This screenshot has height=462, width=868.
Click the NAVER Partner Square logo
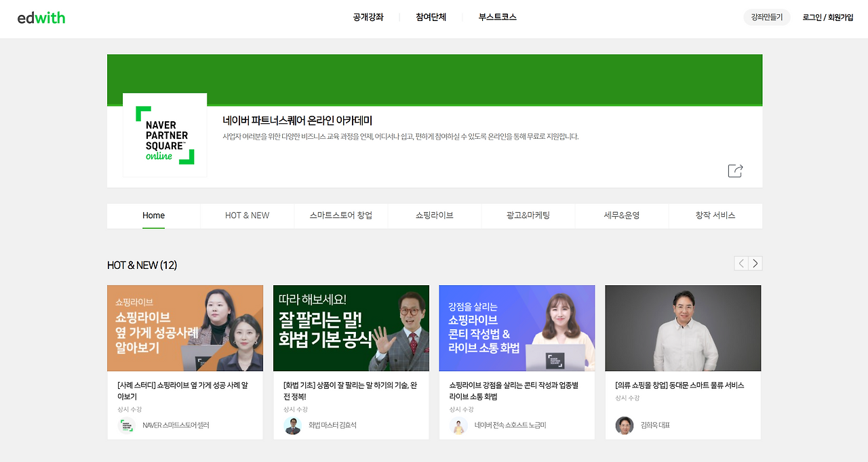click(165, 135)
